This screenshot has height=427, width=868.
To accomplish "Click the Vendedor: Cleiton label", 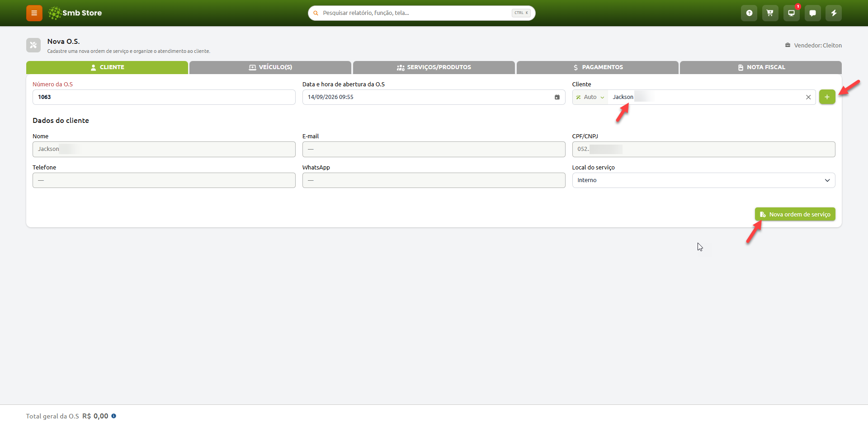I will pyautogui.click(x=813, y=45).
